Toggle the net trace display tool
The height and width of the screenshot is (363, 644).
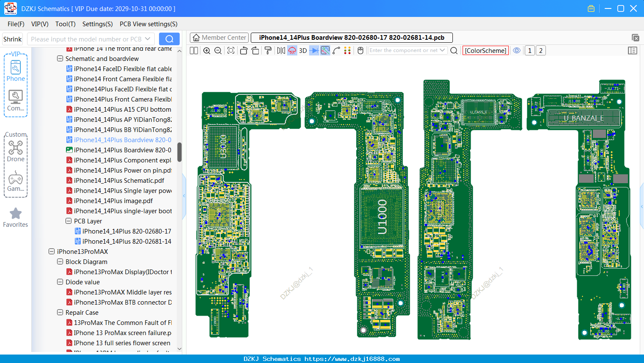coord(325,50)
